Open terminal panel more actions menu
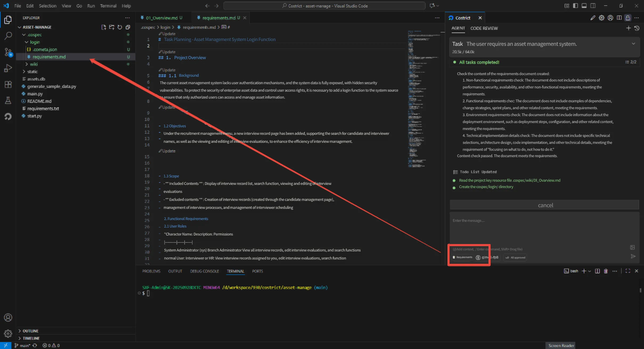The width and height of the screenshot is (644, 349). [615, 271]
